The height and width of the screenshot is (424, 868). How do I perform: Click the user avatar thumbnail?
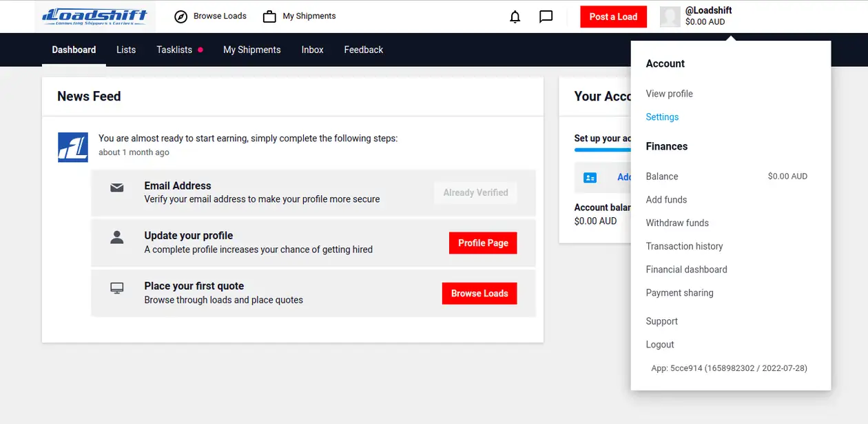click(670, 17)
